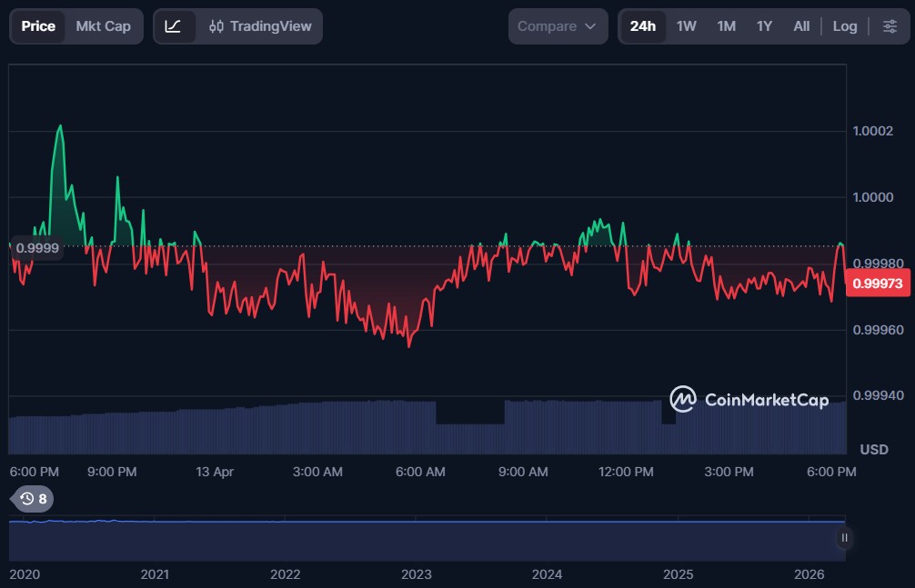Expand the Compare dropdown
Viewport: 915px width, 588px height.
(558, 26)
